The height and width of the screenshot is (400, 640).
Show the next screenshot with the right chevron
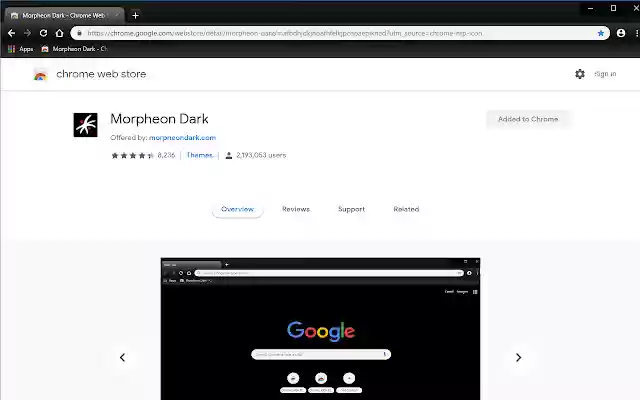coord(518,358)
